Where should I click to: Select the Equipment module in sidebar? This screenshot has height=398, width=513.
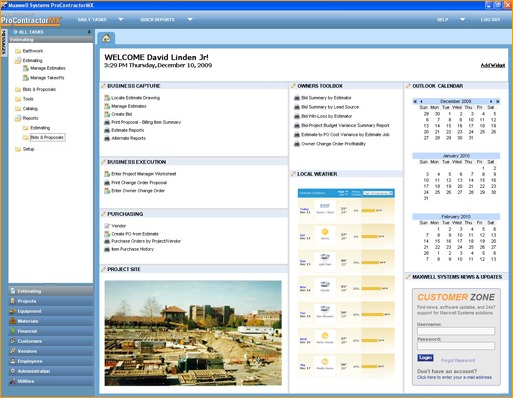pyautogui.click(x=51, y=311)
